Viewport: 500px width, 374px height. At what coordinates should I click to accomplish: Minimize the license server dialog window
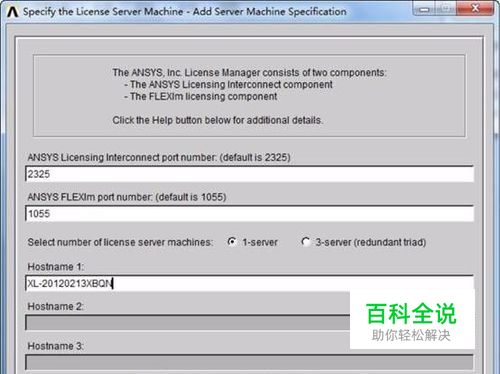pos(424,9)
